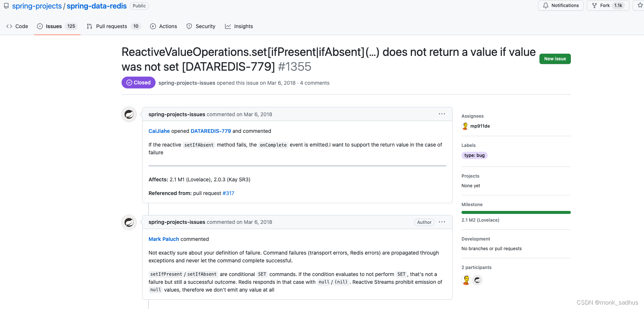
Task: Click the New issue button
Action: pos(555,59)
